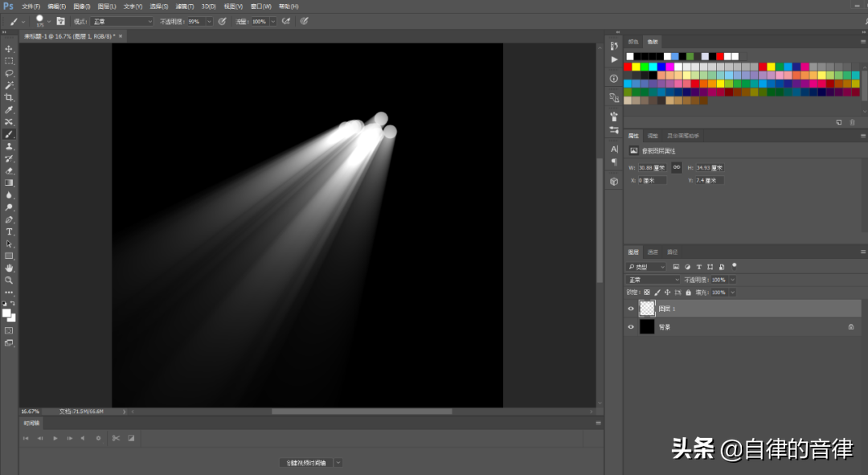868x475 pixels.
Task: Select the Brush tool in toolbox
Action: tap(9, 134)
